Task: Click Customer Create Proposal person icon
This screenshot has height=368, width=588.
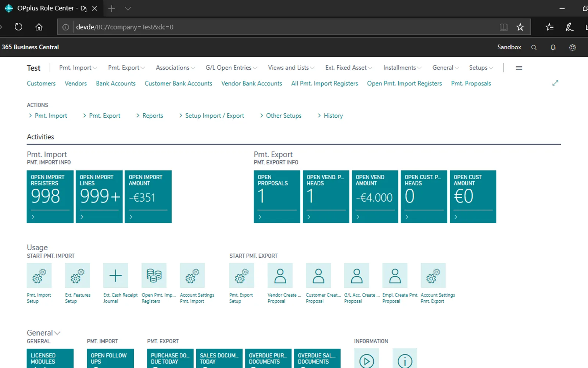Action: coord(318,275)
